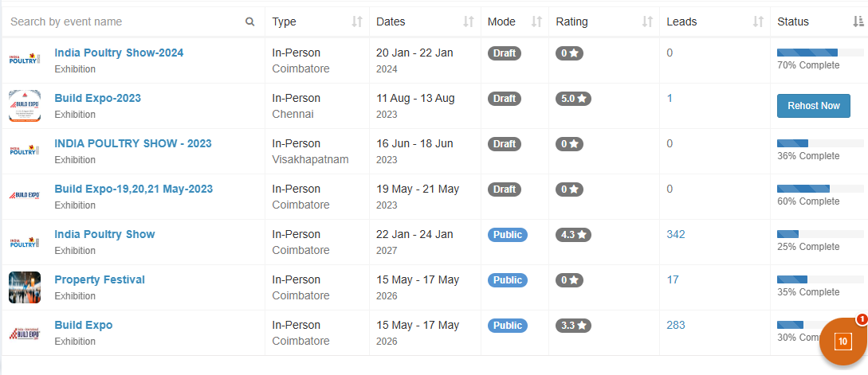Open the Build Expo-2023 event link

click(97, 99)
